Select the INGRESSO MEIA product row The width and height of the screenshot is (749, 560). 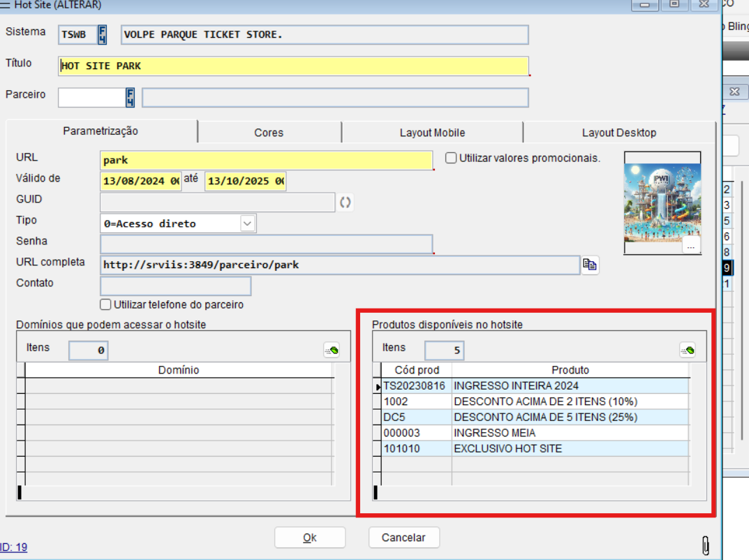pyautogui.click(x=494, y=433)
